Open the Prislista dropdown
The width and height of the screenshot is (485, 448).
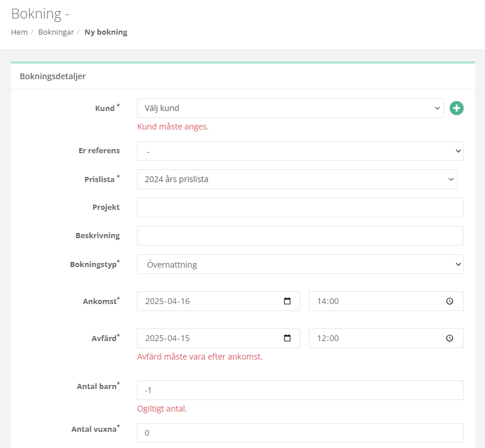point(297,179)
